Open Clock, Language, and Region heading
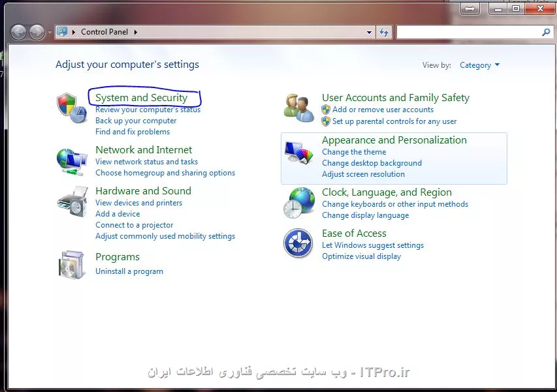The width and height of the screenshot is (557, 392). (x=387, y=192)
